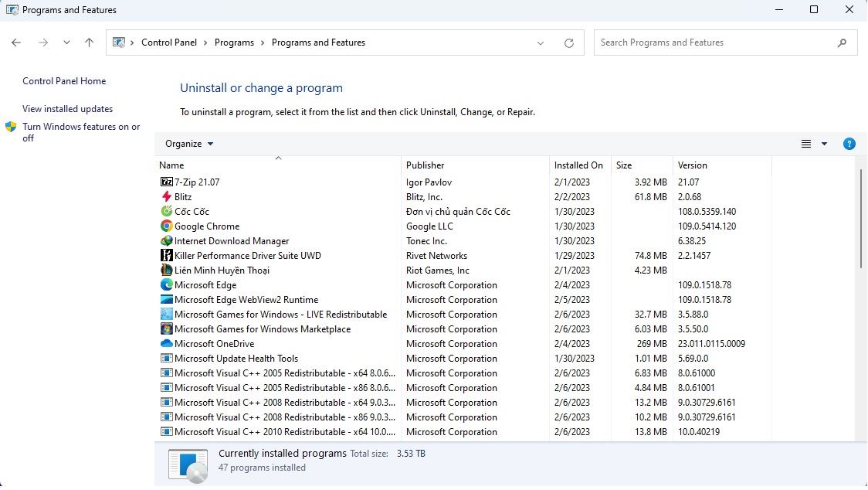
Task: Select the Google Chrome icon in list
Action: (x=166, y=226)
